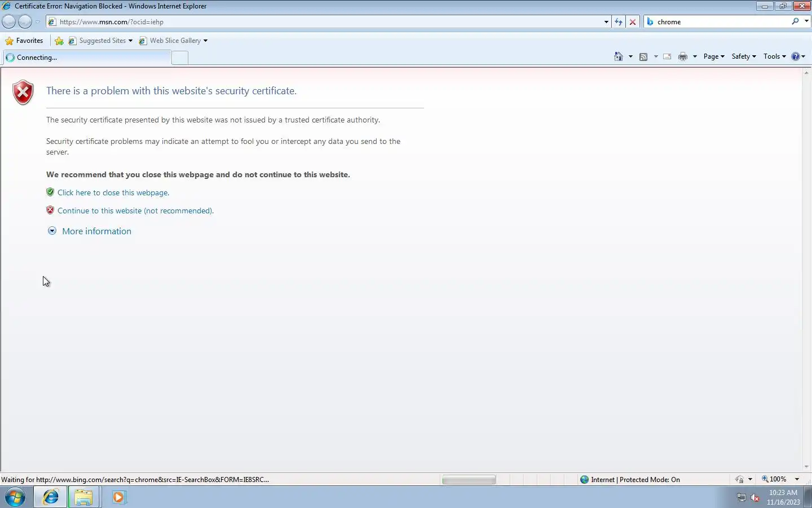Click the Home icon in command bar
812x508 pixels.
(x=619, y=56)
